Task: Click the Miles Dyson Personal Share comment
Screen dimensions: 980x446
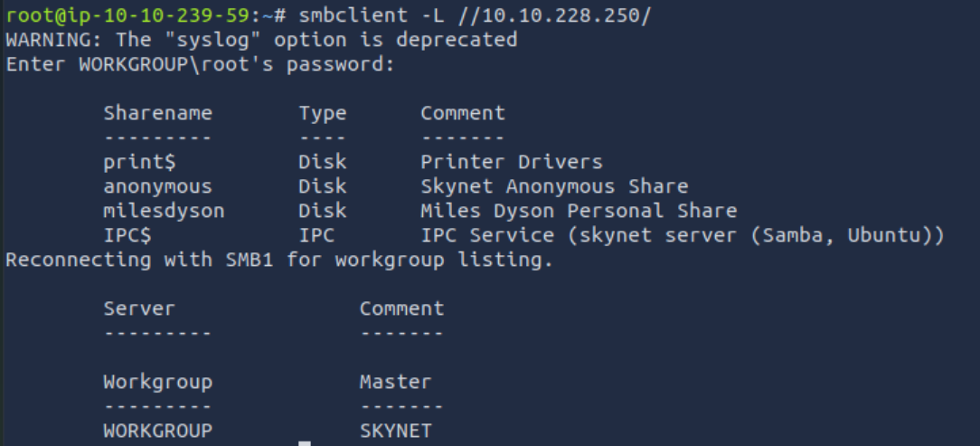Action: click(579, 211)
